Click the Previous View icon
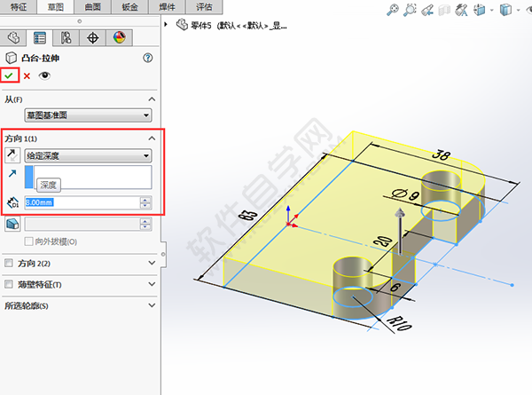532x395 pixels. coord(427,10)
